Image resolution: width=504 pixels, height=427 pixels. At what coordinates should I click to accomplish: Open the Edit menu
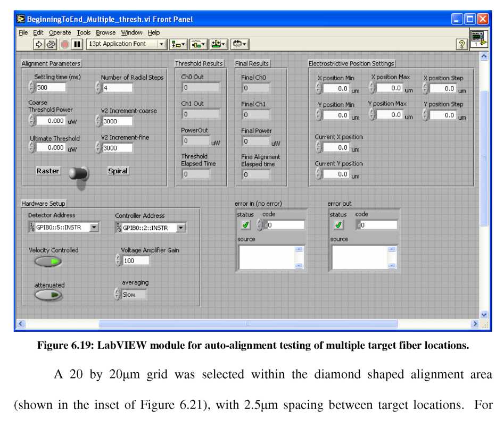point(38,32)
